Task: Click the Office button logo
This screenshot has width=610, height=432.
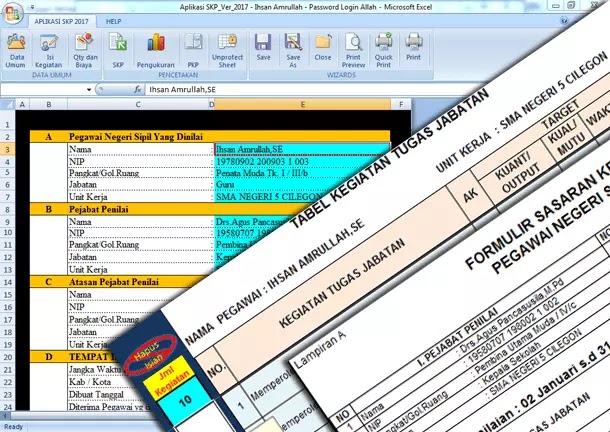Action: point(12,13)
